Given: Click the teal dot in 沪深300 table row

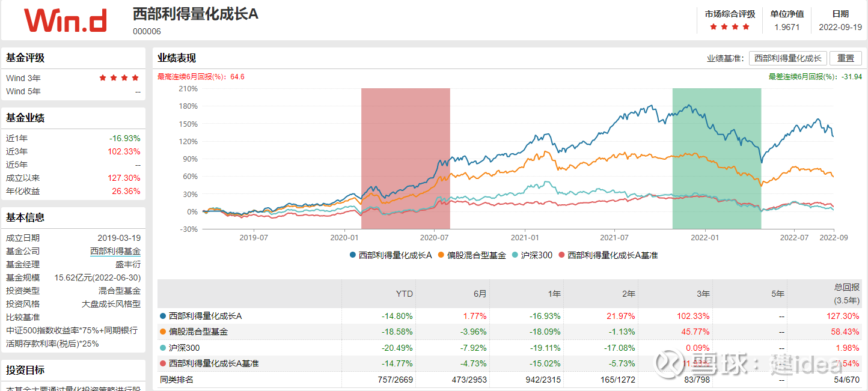Looking at the screenshot, I should 163,348.
